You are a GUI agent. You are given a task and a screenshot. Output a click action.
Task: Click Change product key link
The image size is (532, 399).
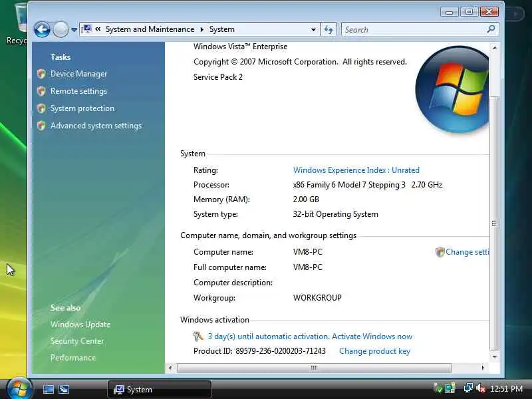[374, 351]
